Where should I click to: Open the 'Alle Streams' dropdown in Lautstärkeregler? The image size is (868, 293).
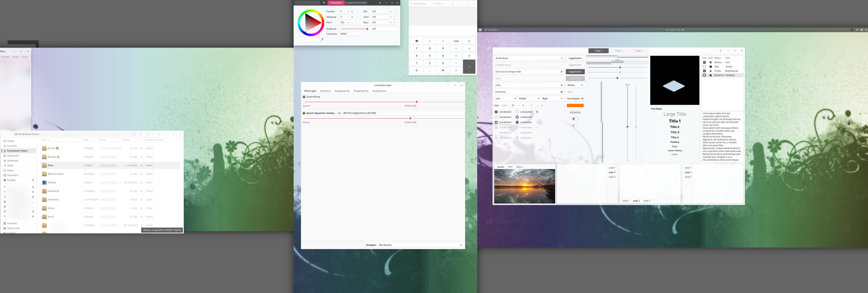420,245
